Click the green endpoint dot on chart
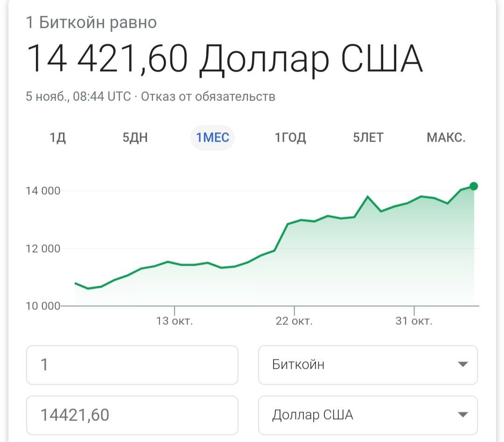 click(474, 186)
